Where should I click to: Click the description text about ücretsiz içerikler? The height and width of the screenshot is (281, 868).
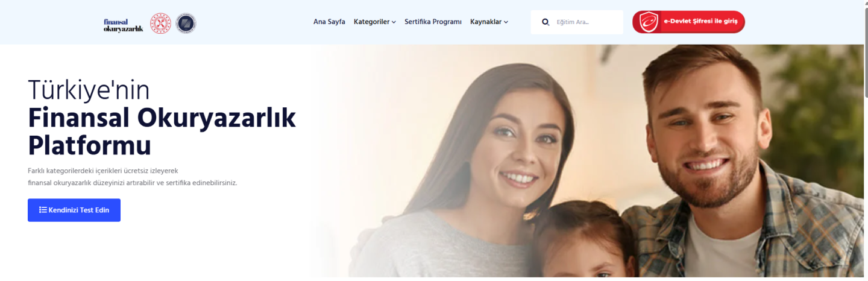[x=133, y=177]
